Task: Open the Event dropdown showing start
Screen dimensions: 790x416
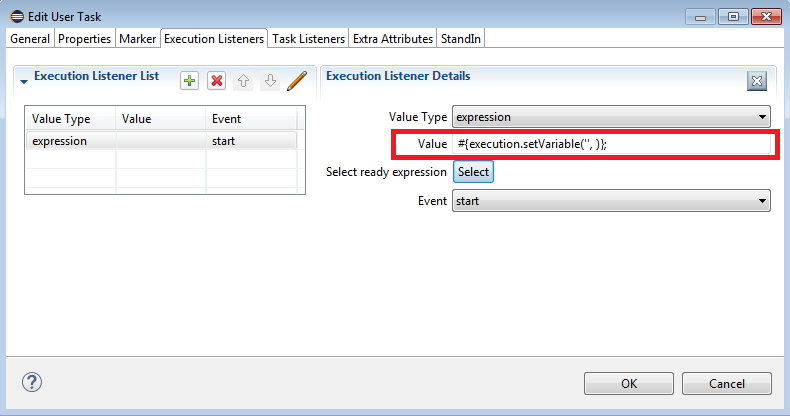Action: click(x=611, y=201)
